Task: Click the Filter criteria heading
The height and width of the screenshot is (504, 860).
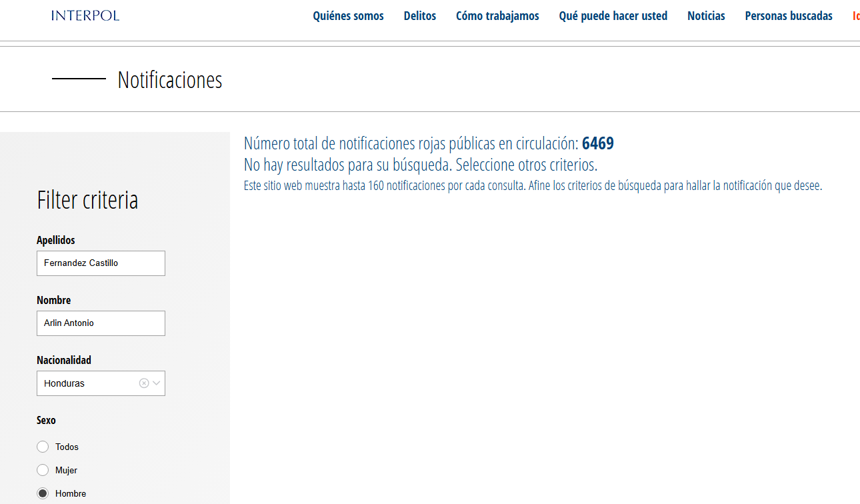Action: (87, 200)
